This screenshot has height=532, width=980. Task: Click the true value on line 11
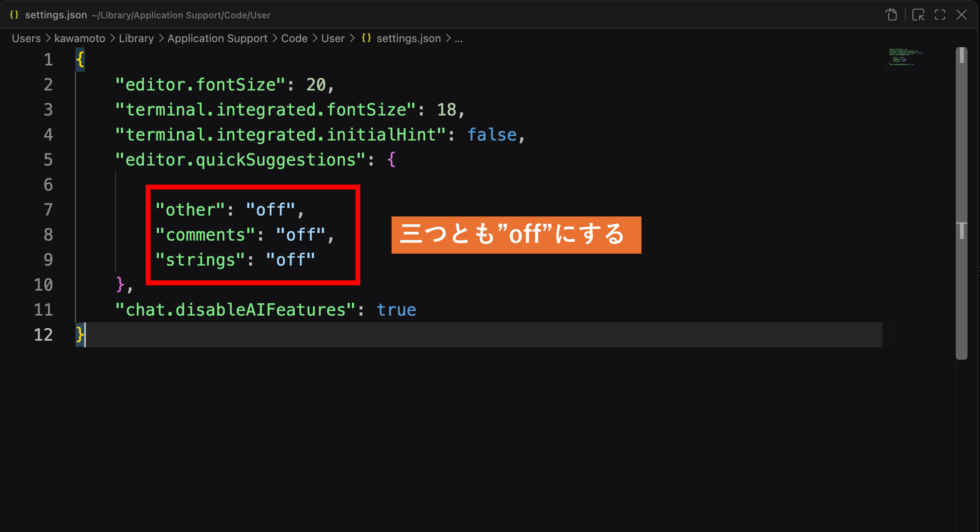tap(396, 310)
